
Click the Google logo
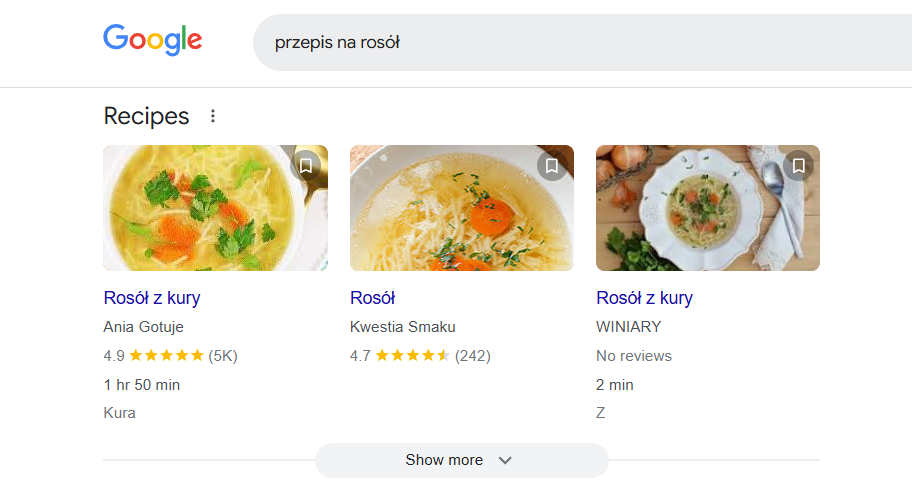pyautogui.click(x=152, y=40)
